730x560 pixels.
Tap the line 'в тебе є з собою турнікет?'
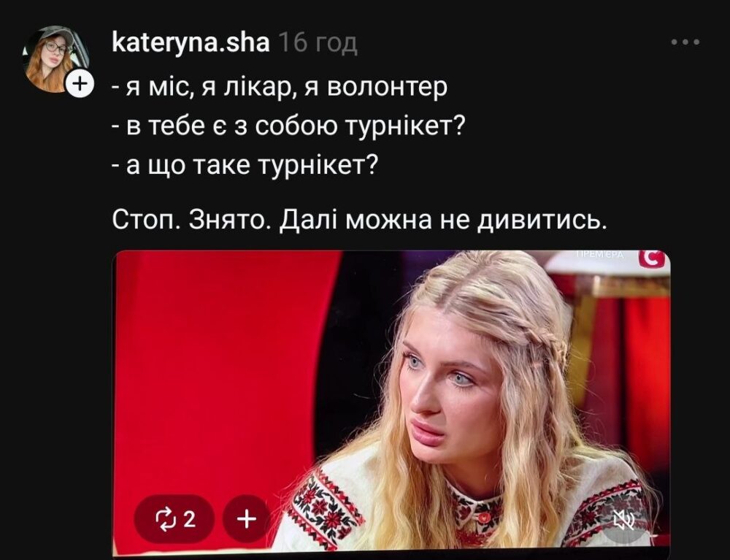pos(289,126)
